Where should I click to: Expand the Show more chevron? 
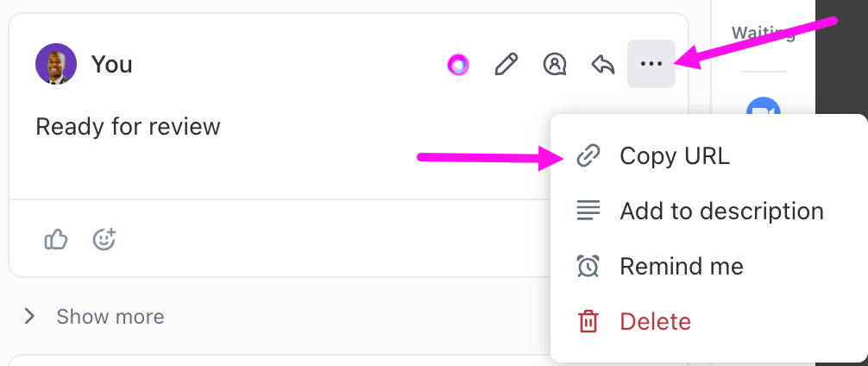point(29,317)
